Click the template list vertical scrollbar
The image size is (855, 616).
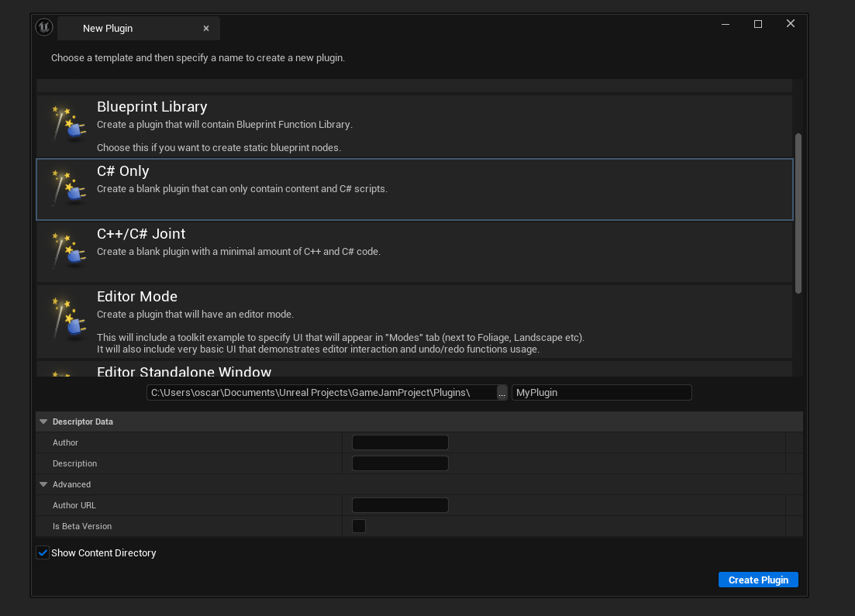coord(798,213)
